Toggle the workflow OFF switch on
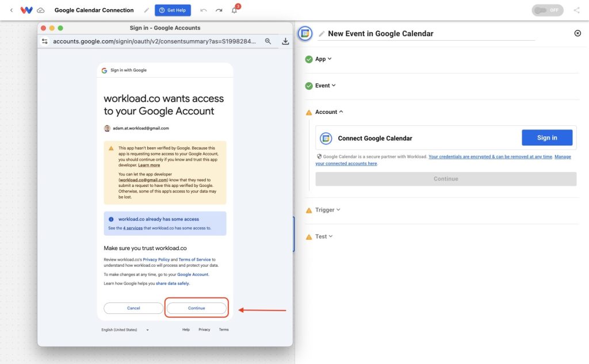The width and height of the screenshot is (589, 364). [x=548, y=10]
